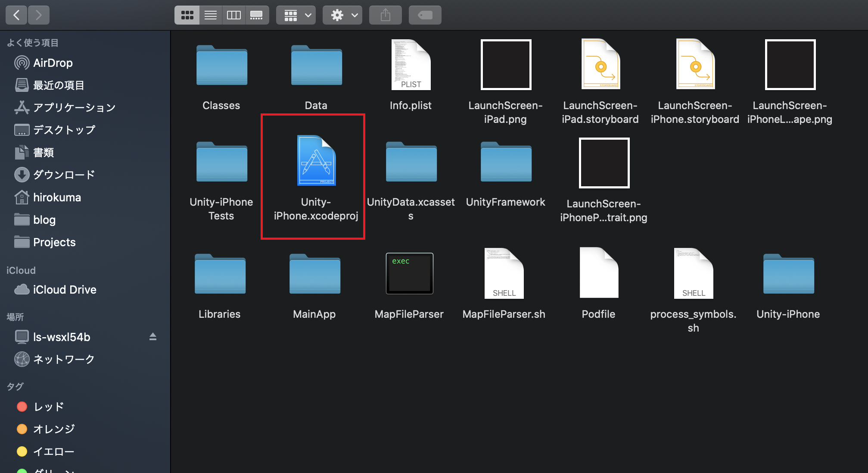Click the Share toolbar icon
The image size is (868, 473).
385,15
